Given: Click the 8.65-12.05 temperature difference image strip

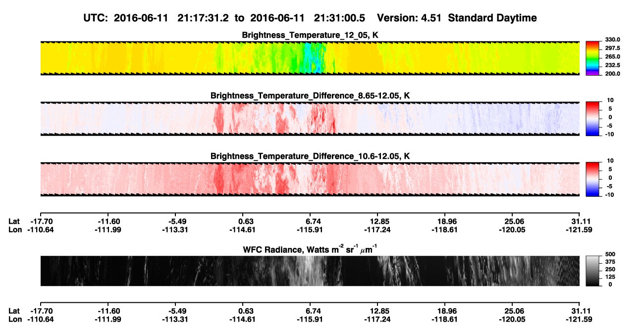Looking at the screenshot, I should pos(310,119).
